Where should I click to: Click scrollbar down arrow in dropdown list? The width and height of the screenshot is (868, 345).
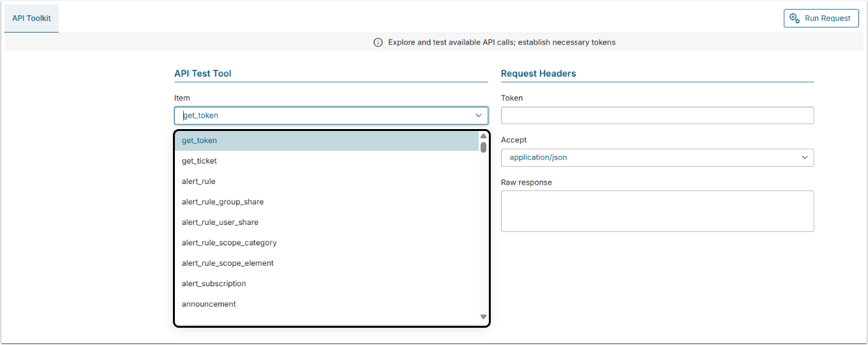pyautogui.click(x=483, y=317)
